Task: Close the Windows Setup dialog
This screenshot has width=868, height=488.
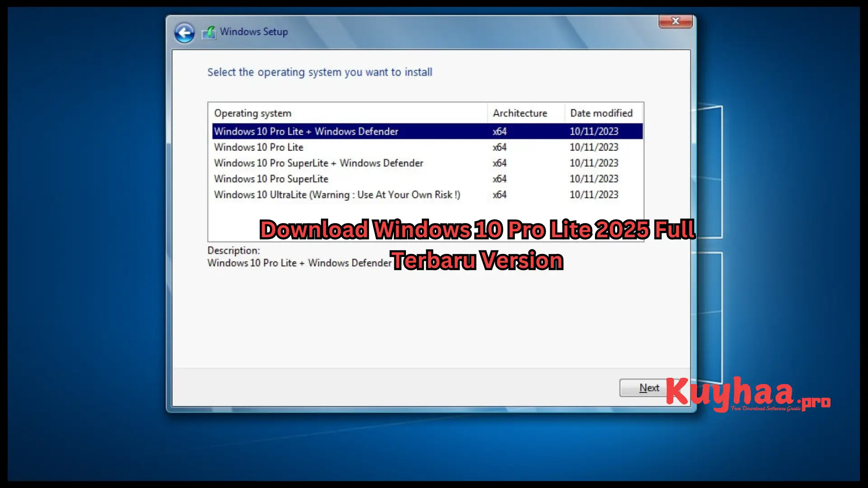Action: pyautogui.click(x=675, y=21)
